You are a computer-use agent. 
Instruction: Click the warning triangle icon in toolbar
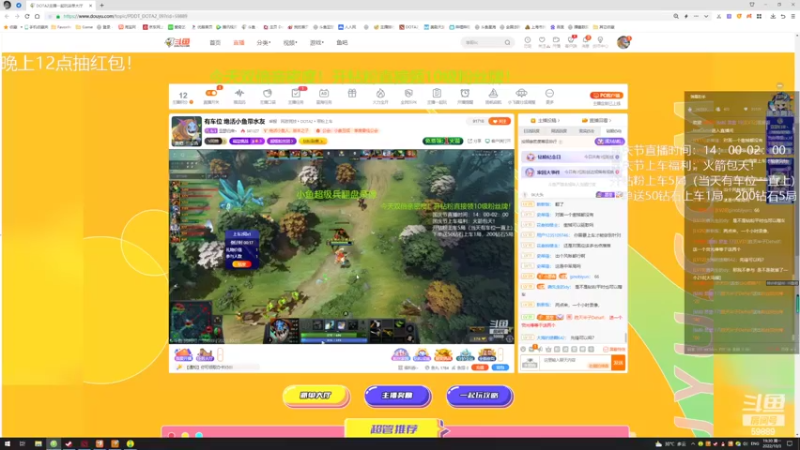pyautogui.click(x=493, y=93)
